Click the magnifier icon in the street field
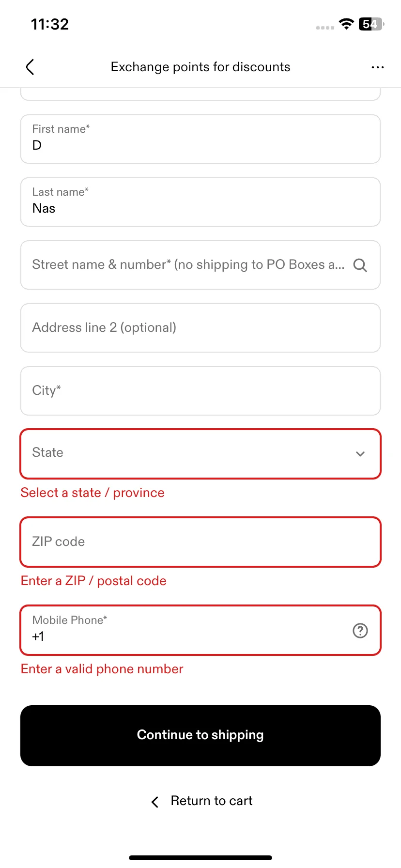 click(x=360, y=265)
